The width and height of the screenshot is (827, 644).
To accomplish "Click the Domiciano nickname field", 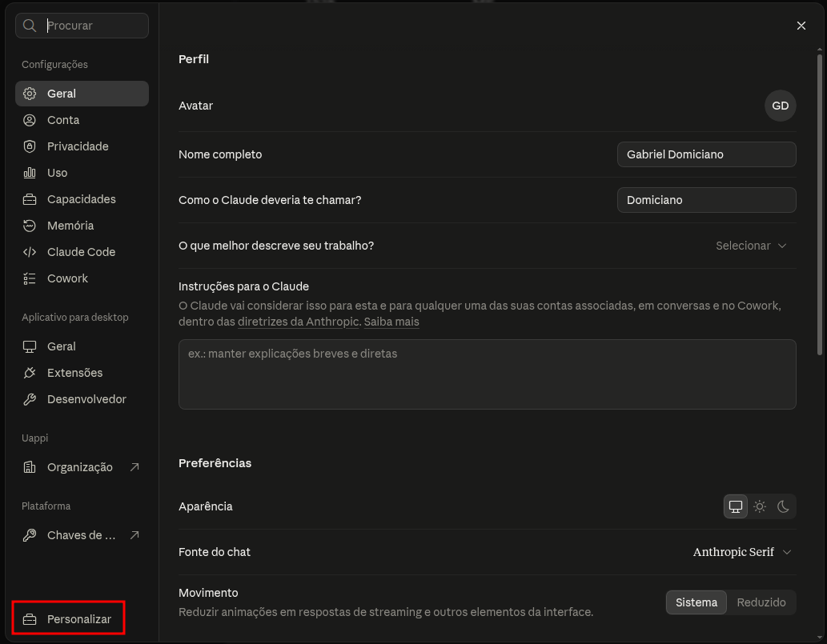I will pyautogui.click(x=706, y=200).
